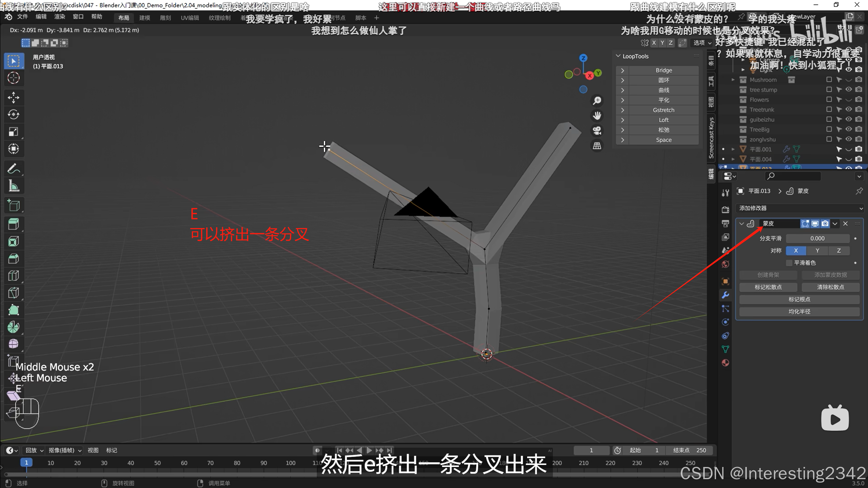868x488 pixels.
Task: Enable the 平滑着色 checkbox
Action: pyautogui.click(x=789, y=263)
